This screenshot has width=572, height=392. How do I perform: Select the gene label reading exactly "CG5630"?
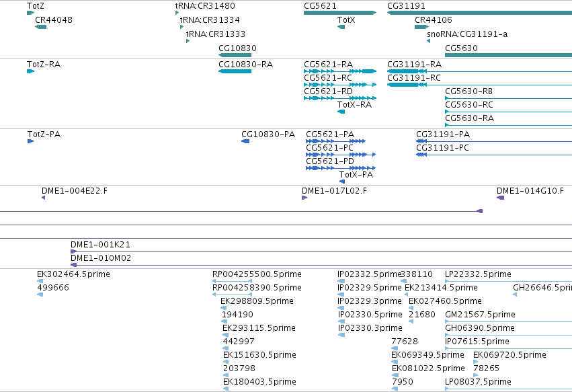coord(461,48)
